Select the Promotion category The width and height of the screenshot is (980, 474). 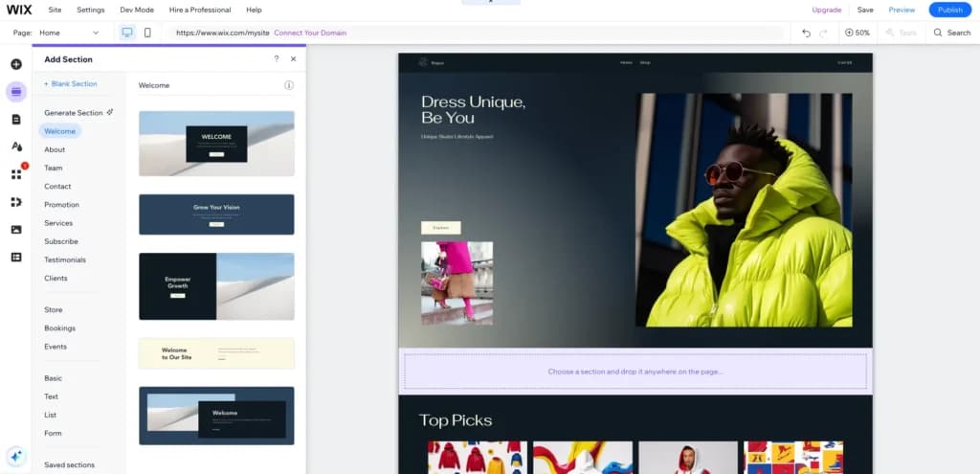click(x=61, y=205)
